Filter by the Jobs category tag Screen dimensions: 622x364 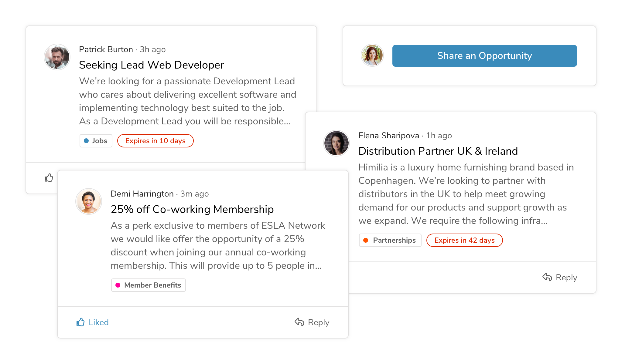click(96, 141)
